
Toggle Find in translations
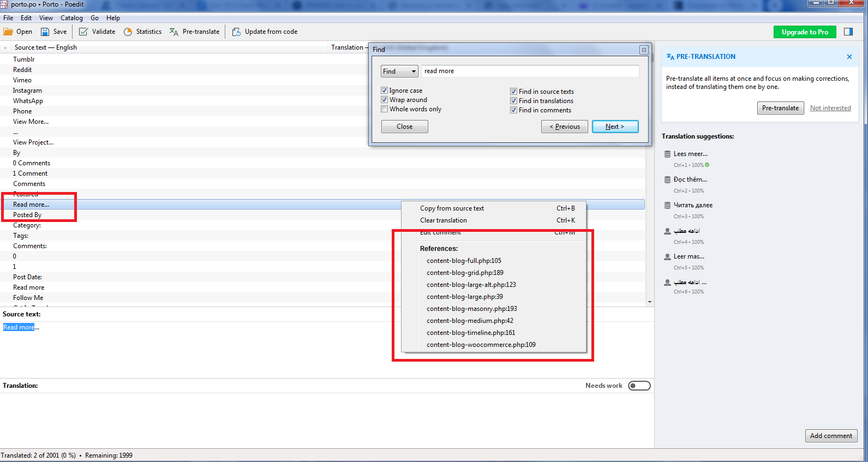513,101
